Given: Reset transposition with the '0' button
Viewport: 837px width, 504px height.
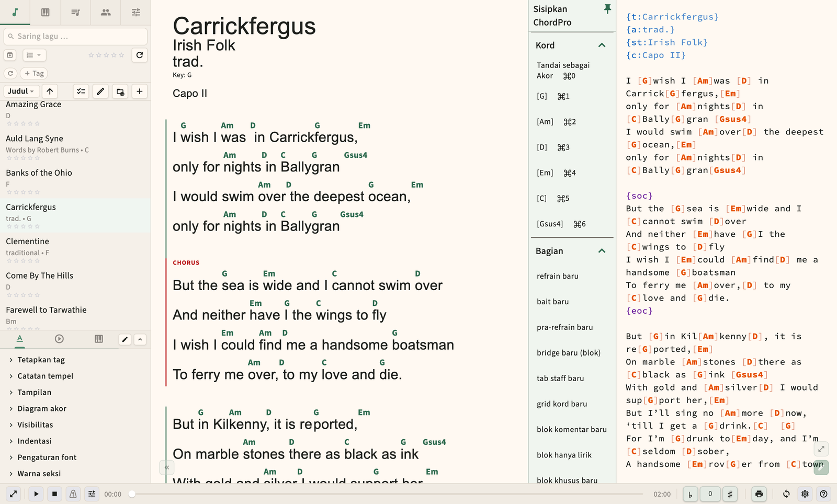Looking at the screenshot, I should click(x=710, y=494).
